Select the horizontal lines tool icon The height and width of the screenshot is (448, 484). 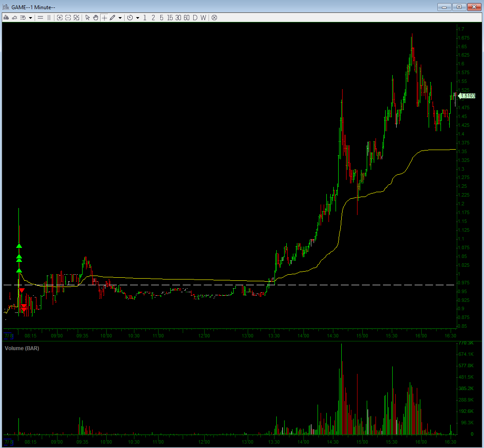pyautogui.click(x=40, y=18)
